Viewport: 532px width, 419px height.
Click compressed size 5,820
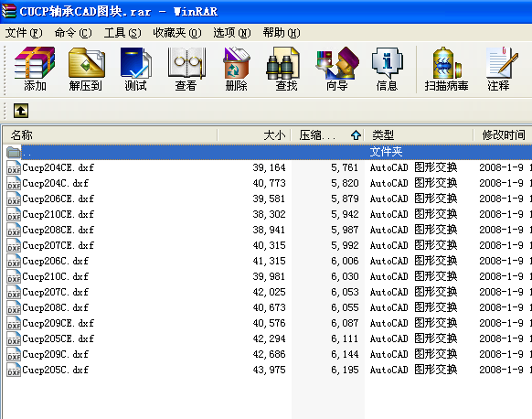point(345,183)
